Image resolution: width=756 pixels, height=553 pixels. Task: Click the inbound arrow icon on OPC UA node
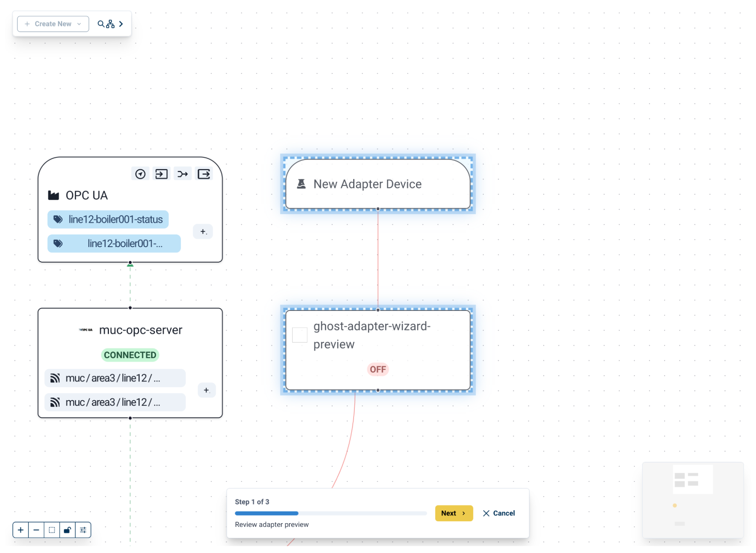pyautogui.click(x=161, y=174)
